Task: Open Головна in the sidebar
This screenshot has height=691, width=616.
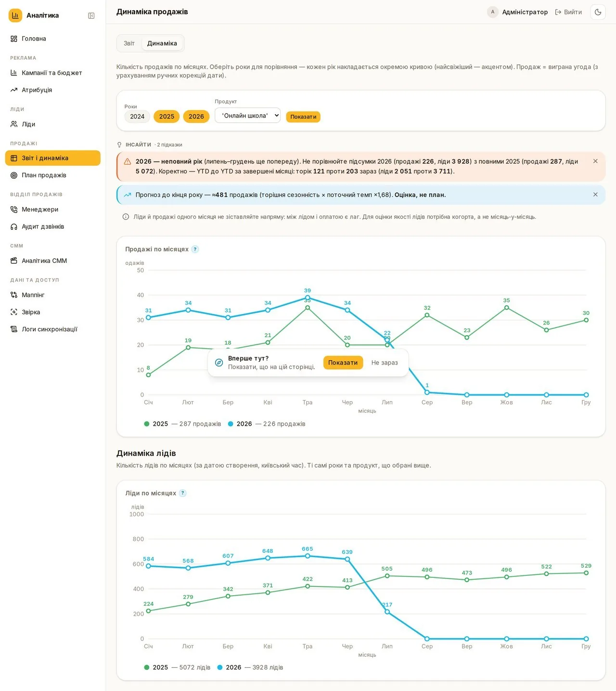Action: coord(53,39)
